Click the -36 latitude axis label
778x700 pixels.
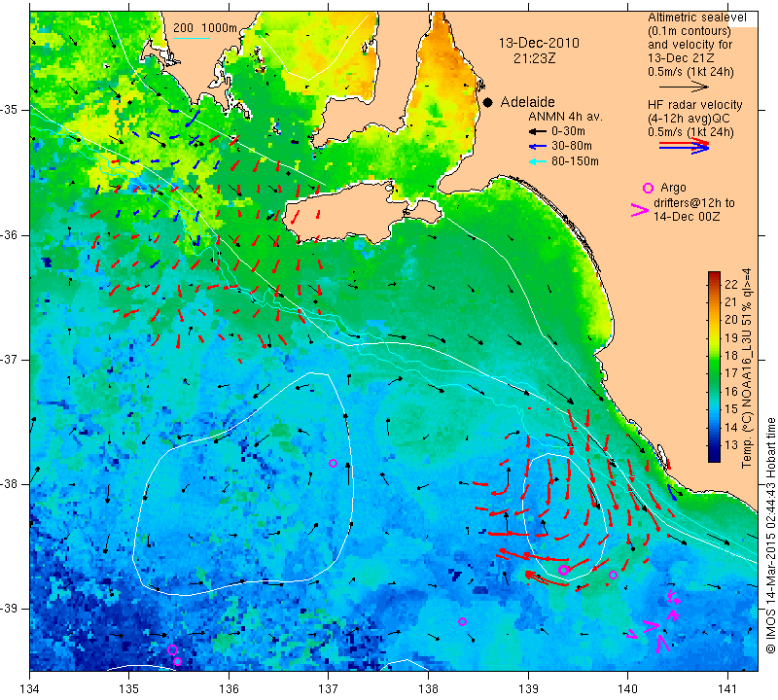click(10, 234)
